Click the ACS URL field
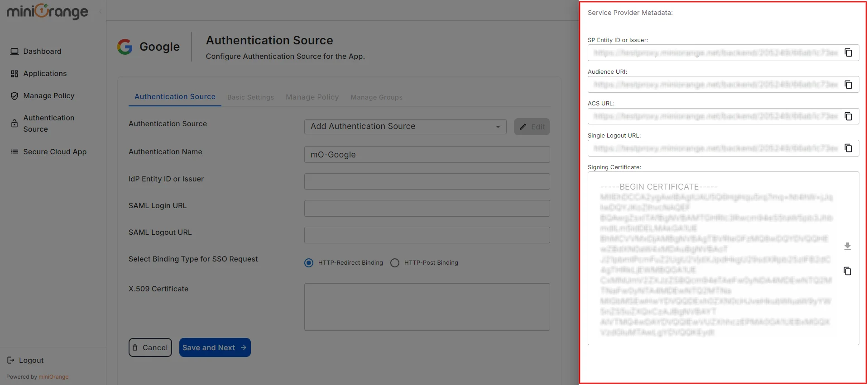Screen dimensions: 868x385 tap(723, 116)
